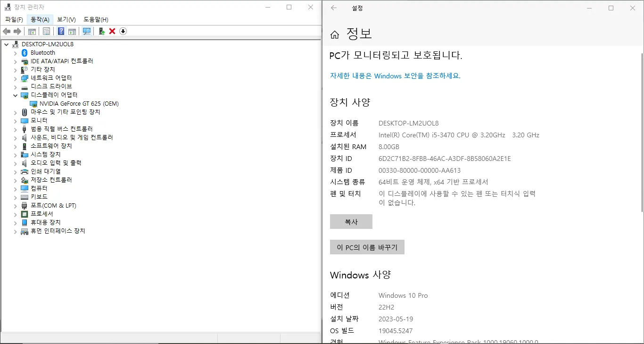Screen dimensions: 644x344
Task: Click the edition value Windows 10 Pro
Action: (x=403, y=295)
